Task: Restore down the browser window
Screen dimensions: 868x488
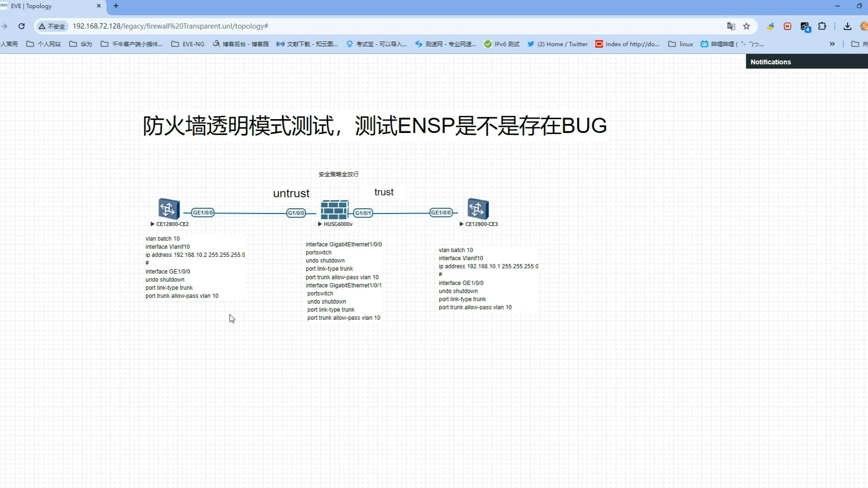Action: click(x=859, y=6)
